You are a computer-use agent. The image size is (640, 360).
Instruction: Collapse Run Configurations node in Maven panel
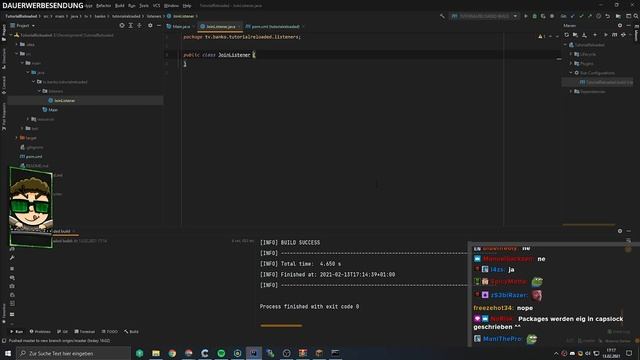571,73
